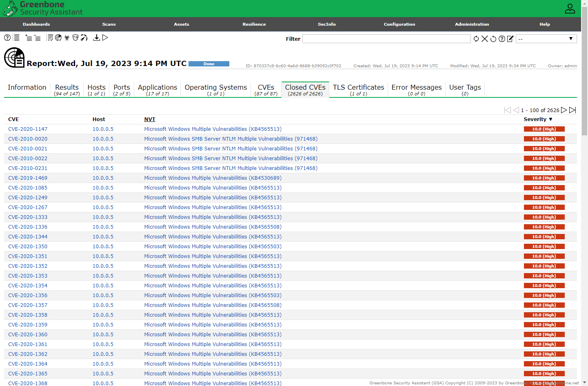
Task: Open host 10.0.0.5 in CVE-2019-1469 row
Action: point(103,178)
